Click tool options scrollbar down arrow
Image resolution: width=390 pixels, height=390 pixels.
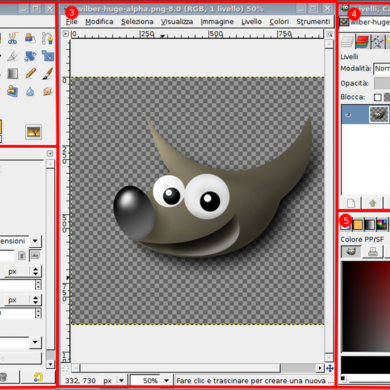[50, 364]
